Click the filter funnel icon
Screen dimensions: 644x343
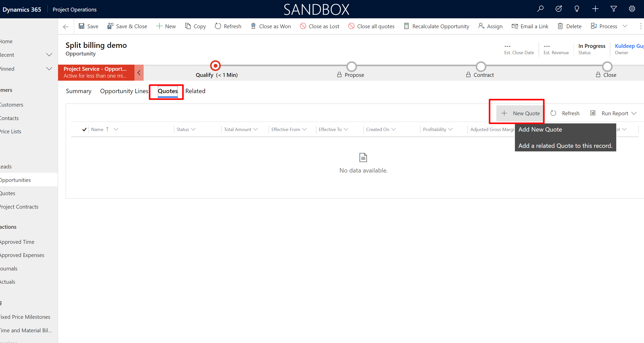tap(613, 9)
